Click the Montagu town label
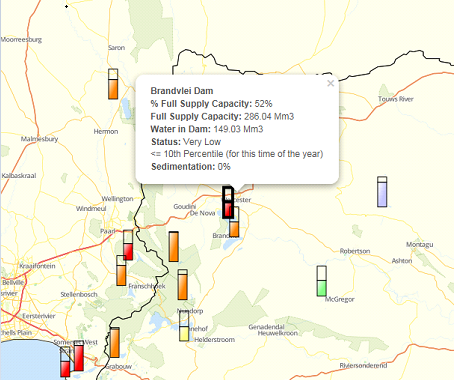The height and width of the screenshot is (380, 454). 419,244
